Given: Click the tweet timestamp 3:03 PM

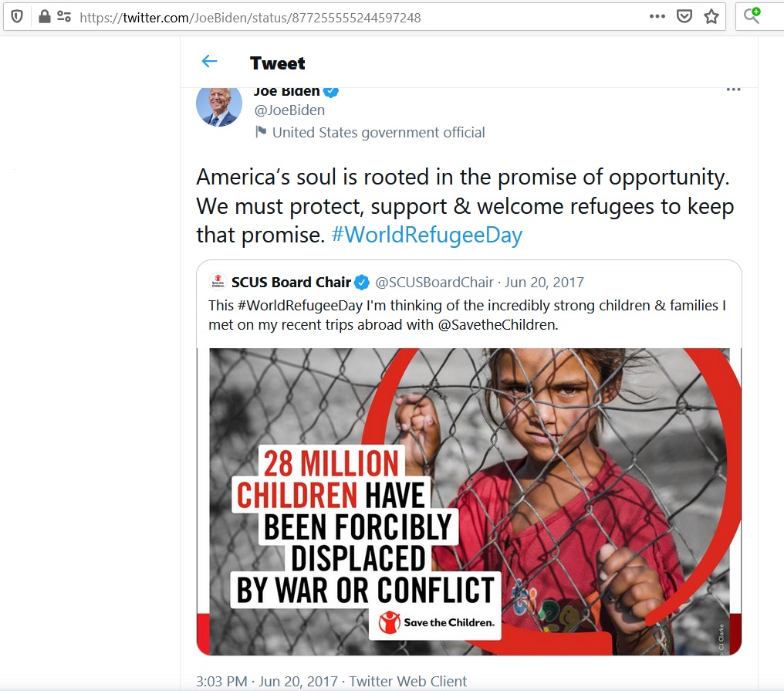Looking at the screenshot, I should [222, 681].
